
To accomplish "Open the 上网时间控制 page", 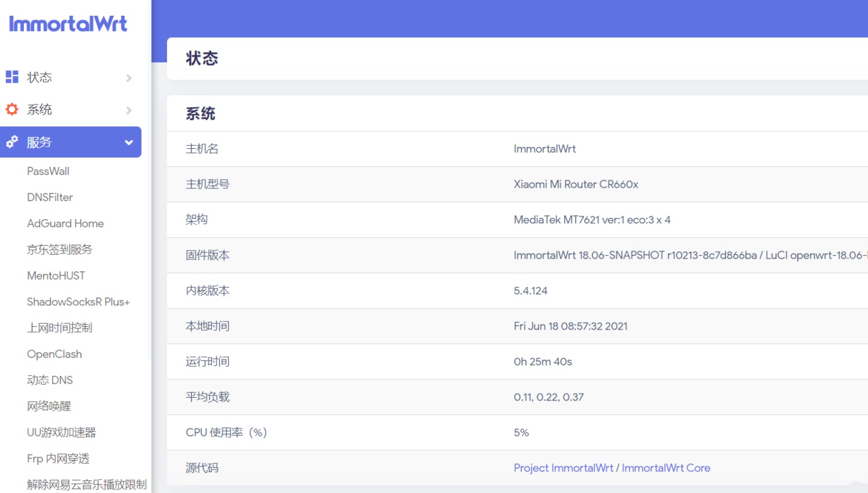I will pos(61,327).
